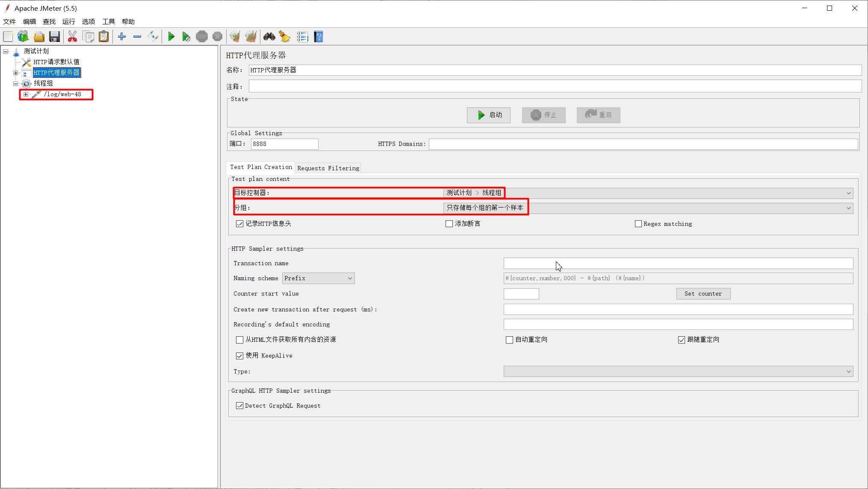Open Search with binoculars icon
This screenshot has height=489, width=868.
tap(269, 37)
